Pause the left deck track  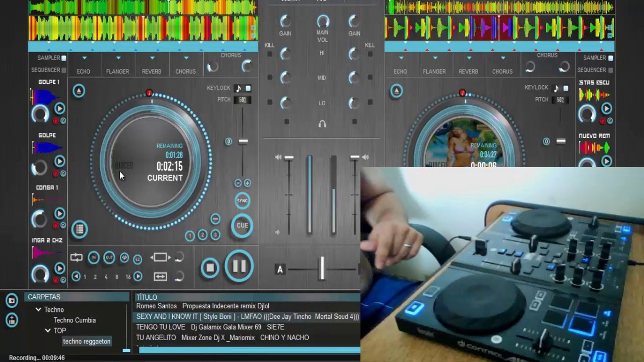click(239, 266)
